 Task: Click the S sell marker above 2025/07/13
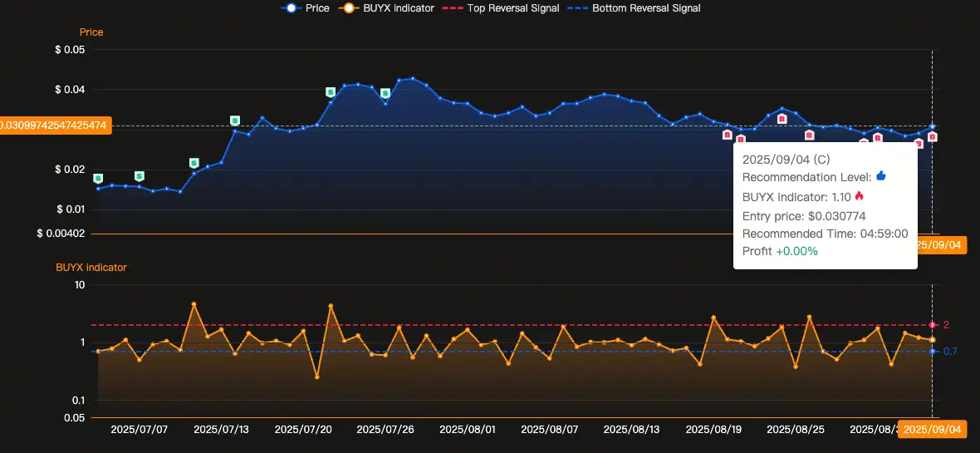click(235, 121)
